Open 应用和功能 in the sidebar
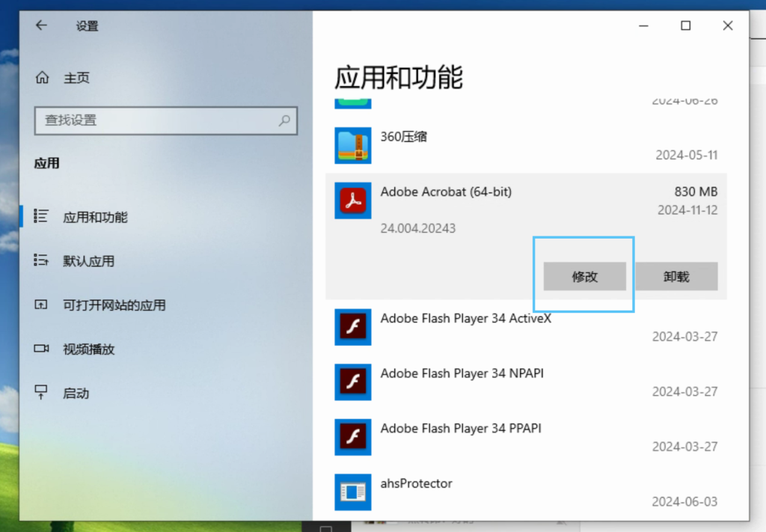The width and height of the screenshot is (766, 532). click(x=95, y=217)
